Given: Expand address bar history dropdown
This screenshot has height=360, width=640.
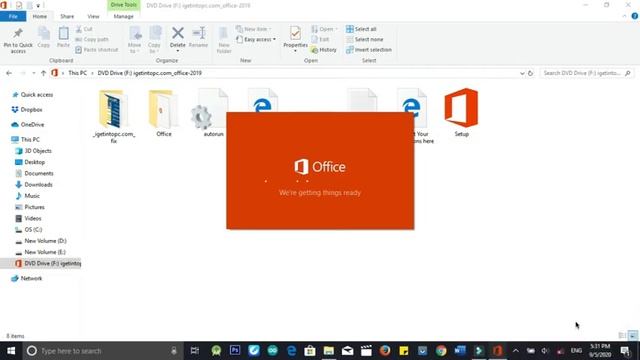Looking at the screenshot, I should [x=522, y=73].
